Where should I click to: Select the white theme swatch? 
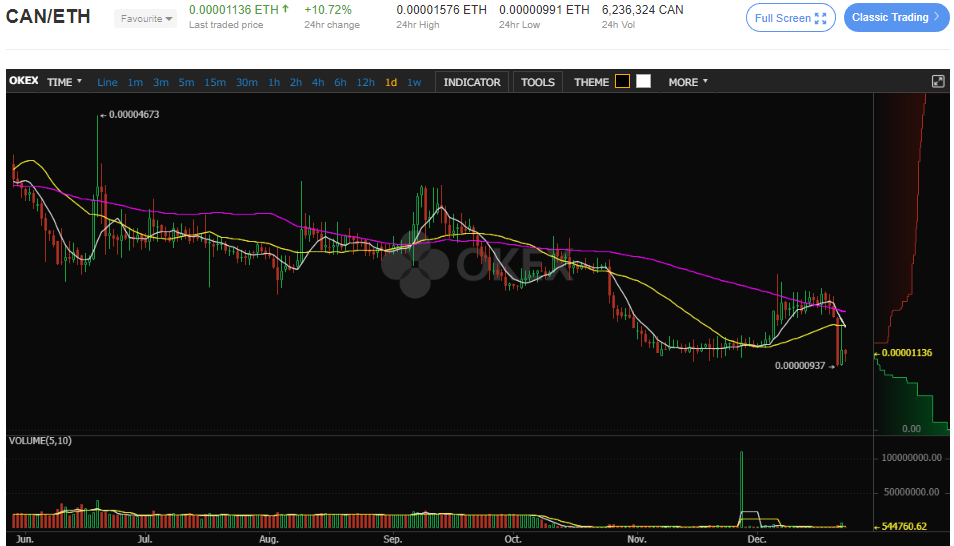pyautogui.click(x=643, y=82)
